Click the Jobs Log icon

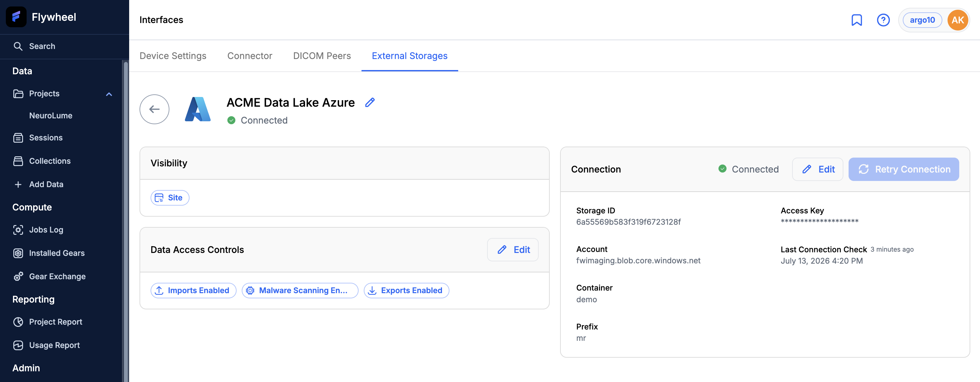18,230
